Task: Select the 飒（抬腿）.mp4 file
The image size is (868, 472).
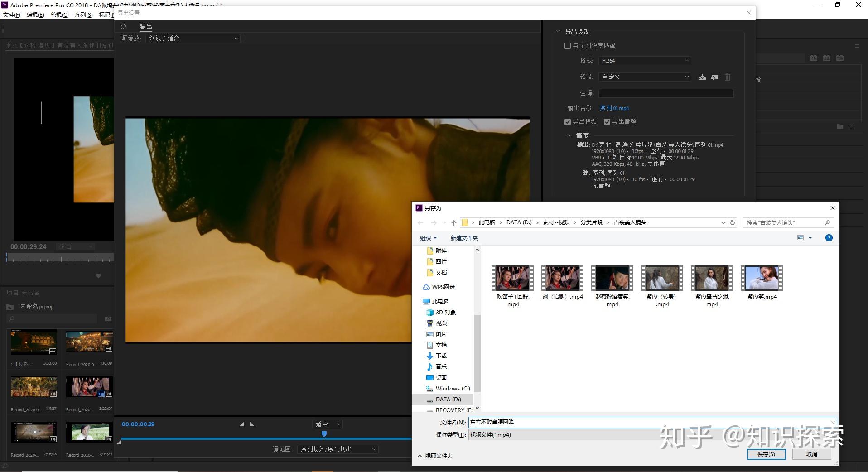Action: coord(563,283)
